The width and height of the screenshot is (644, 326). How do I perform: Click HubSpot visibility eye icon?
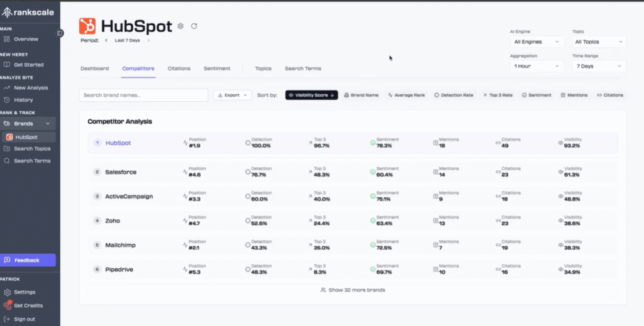click(560, 143)
